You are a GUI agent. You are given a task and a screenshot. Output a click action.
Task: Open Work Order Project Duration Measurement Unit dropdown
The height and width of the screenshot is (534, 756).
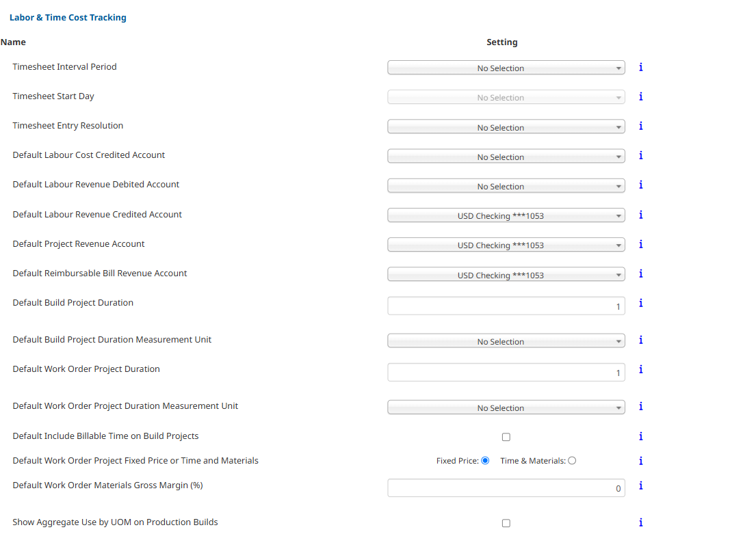[x=506, y=408]
